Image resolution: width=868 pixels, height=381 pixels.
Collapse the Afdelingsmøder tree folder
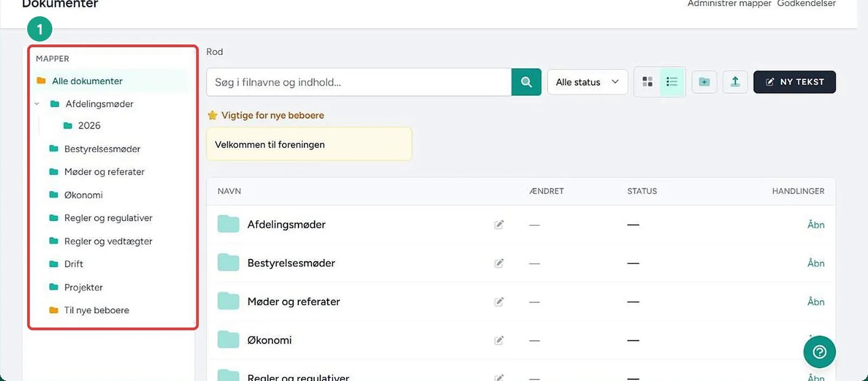pos(37,104)
